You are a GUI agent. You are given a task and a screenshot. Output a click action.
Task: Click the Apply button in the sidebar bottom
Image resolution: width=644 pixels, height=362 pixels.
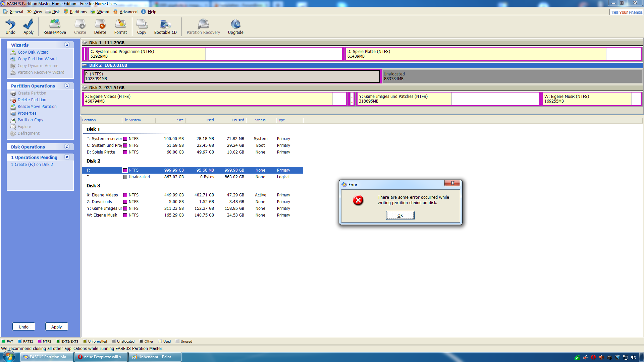coord(56,327)
